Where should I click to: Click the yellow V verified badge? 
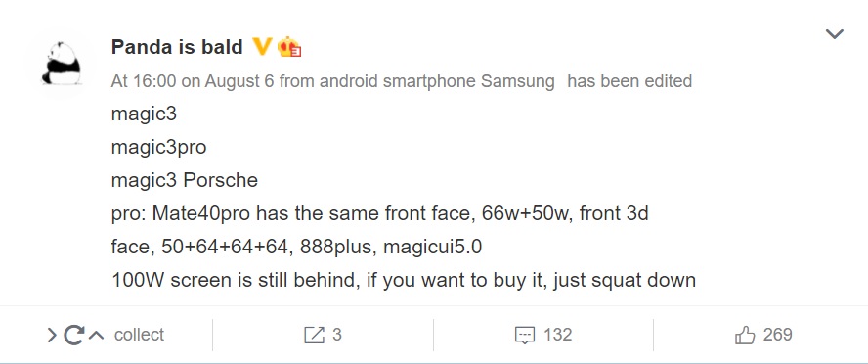point(261,47)
